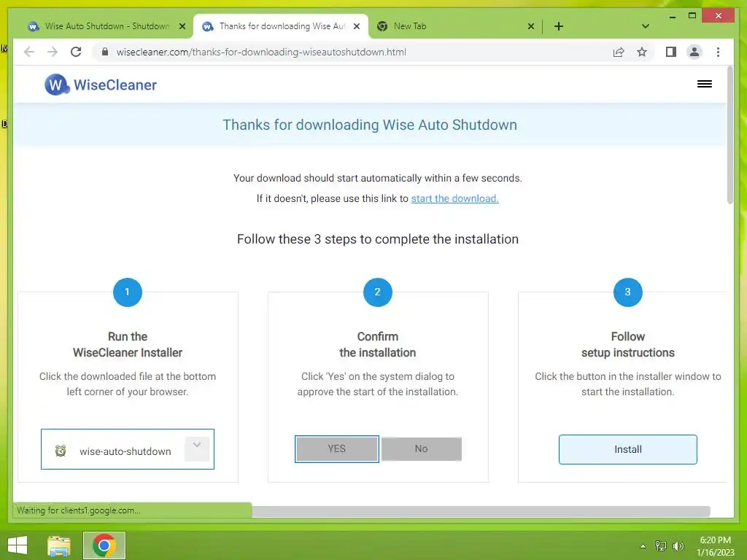Viewport: 747px width, 560px height.
Task: Open File Explorer from taskbar
Action: pos(59,545)
